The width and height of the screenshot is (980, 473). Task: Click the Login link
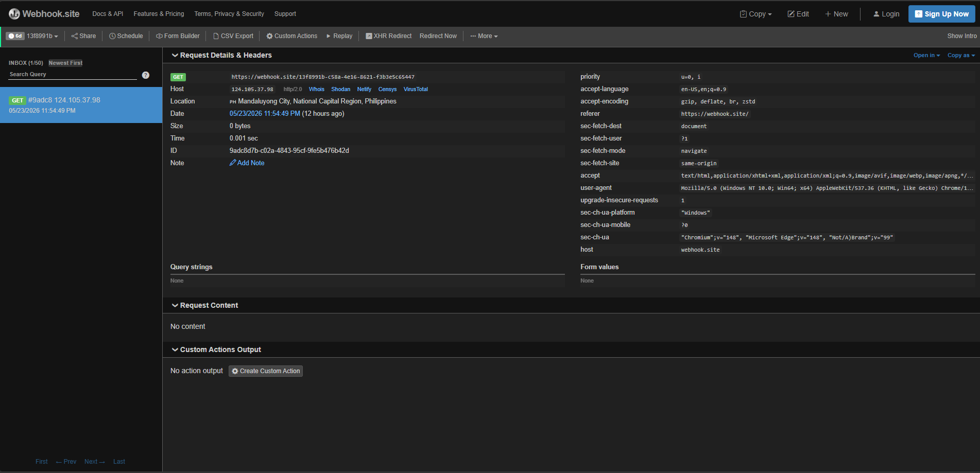point(886,14)
